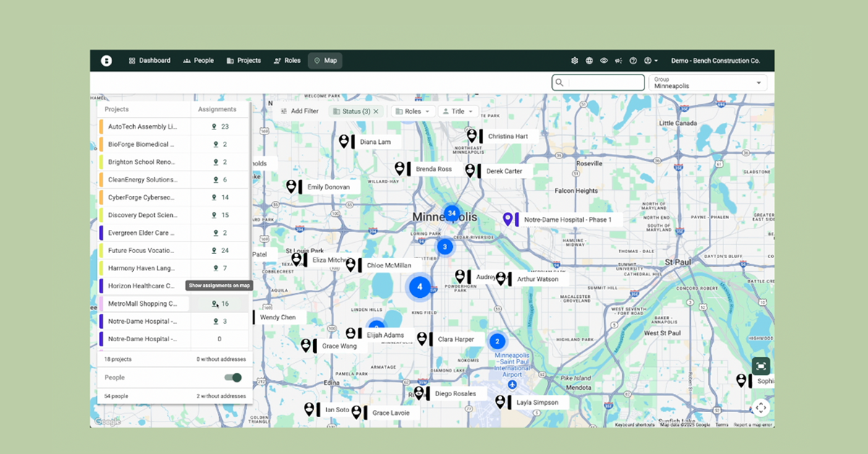Click the fullscreen map button

[x=760, y=367]
